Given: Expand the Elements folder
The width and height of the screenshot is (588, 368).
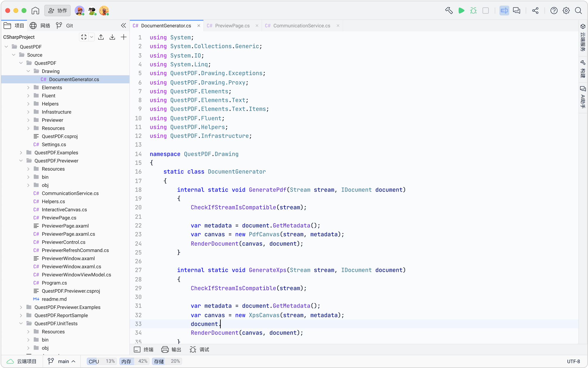Looking at the screenshot, I should click(28, 87).
